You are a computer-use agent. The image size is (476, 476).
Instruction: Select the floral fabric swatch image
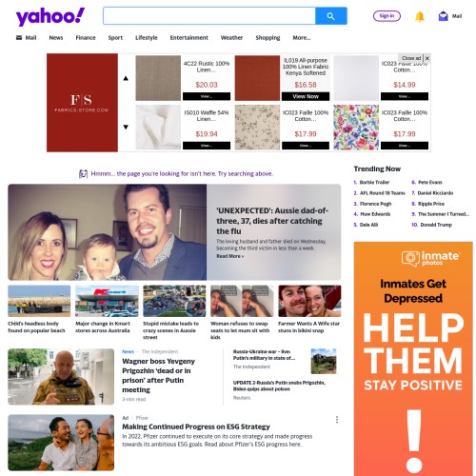356,128
